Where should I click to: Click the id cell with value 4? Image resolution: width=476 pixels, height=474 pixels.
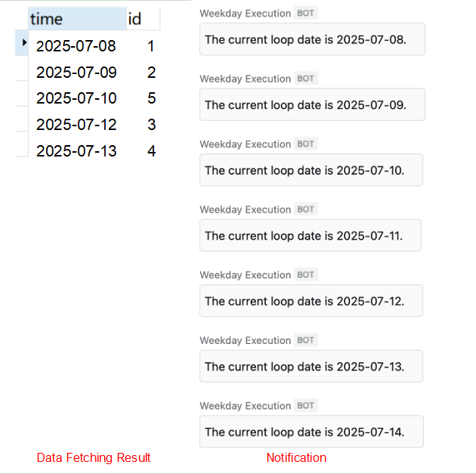click(x=151, y=151)
